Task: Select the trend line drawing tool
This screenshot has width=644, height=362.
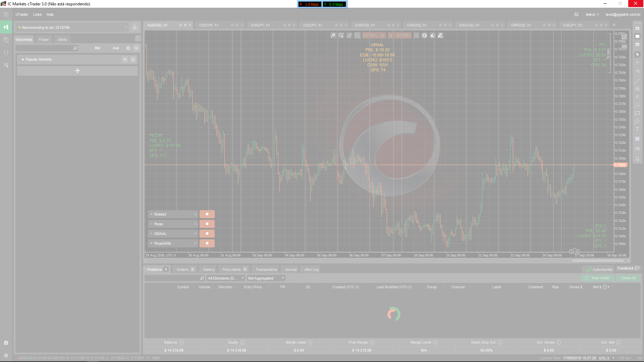Action: pos(637,81)
